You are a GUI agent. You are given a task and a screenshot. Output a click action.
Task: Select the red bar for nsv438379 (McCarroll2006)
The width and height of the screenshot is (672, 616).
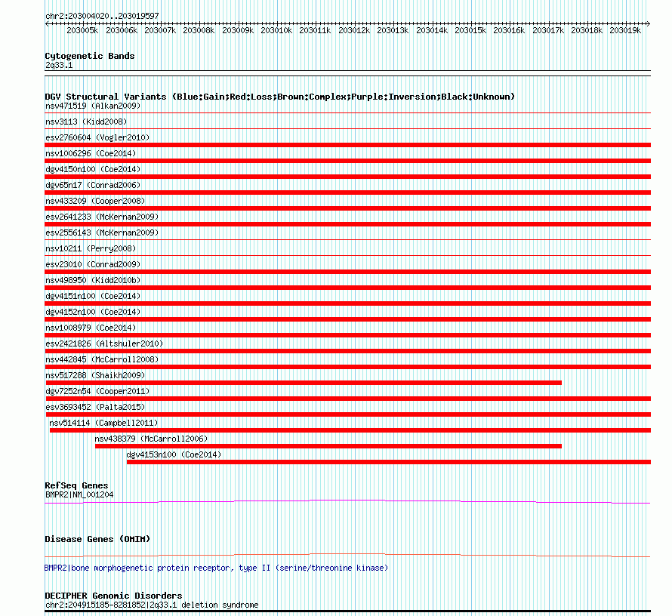click(x=328, y=446)
